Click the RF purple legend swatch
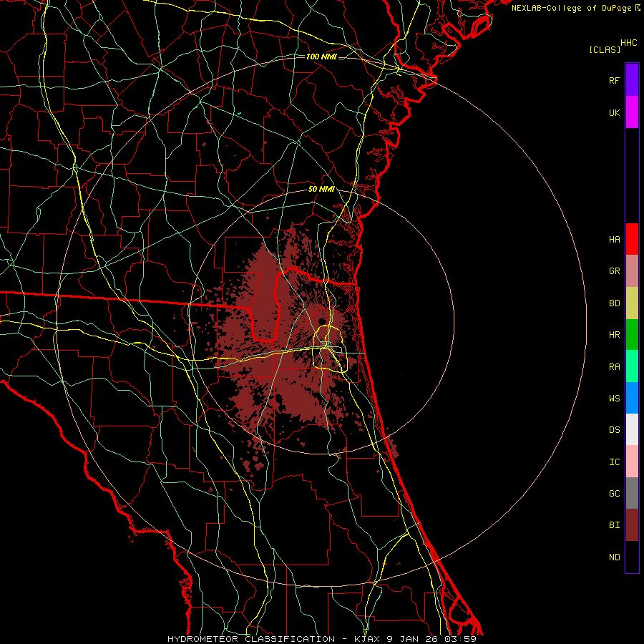Screen dimensions: 644x644 [632, 80]
